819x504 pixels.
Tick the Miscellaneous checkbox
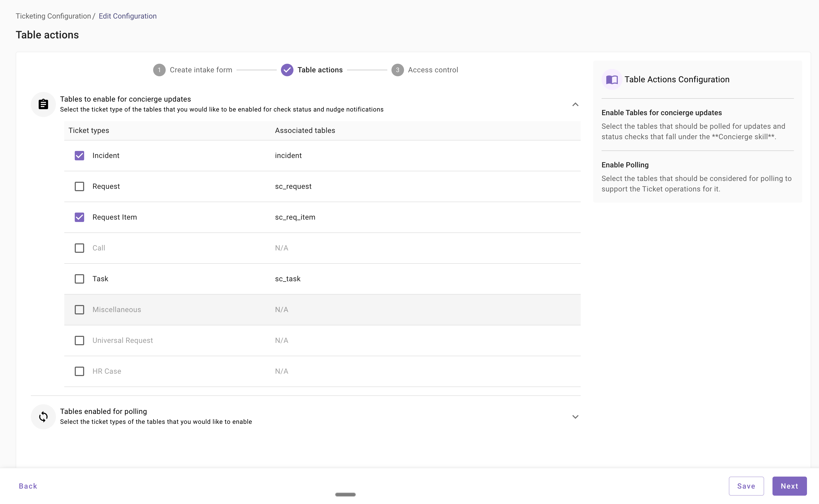(x=79, y=310)
